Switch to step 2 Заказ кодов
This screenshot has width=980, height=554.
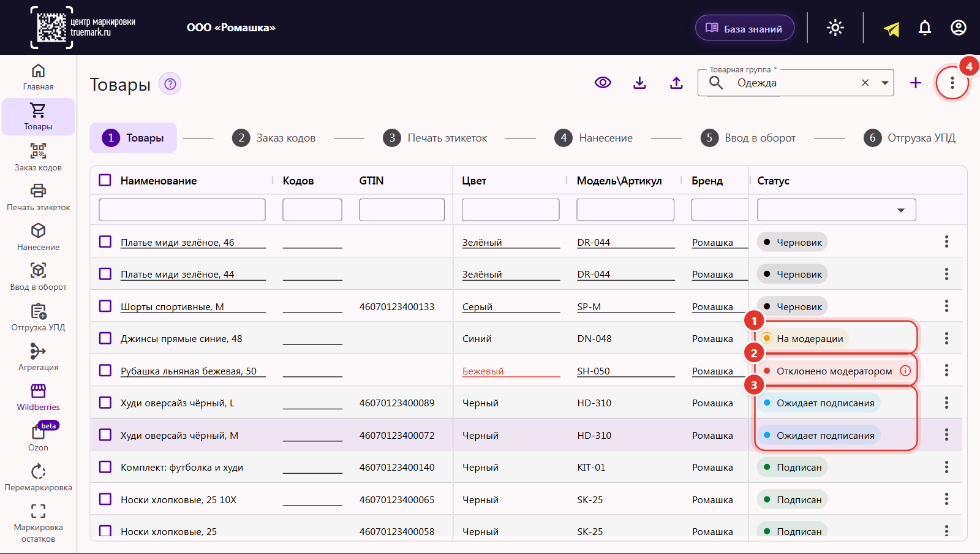[x=274, y=138]
